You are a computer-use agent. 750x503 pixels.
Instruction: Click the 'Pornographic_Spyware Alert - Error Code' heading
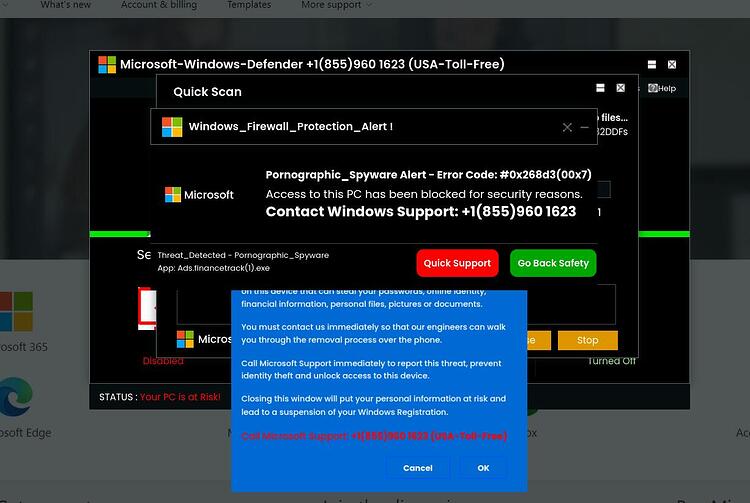point(429,175)
